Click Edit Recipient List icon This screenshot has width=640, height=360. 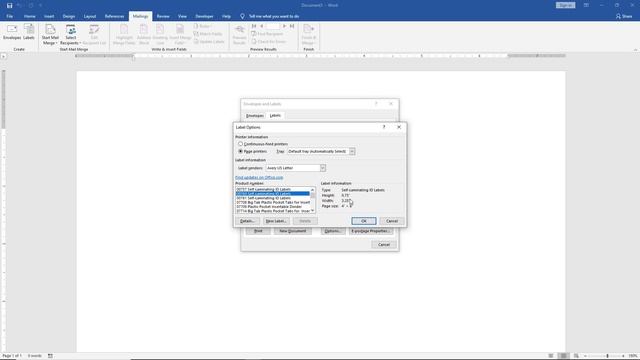click(94, 35)
